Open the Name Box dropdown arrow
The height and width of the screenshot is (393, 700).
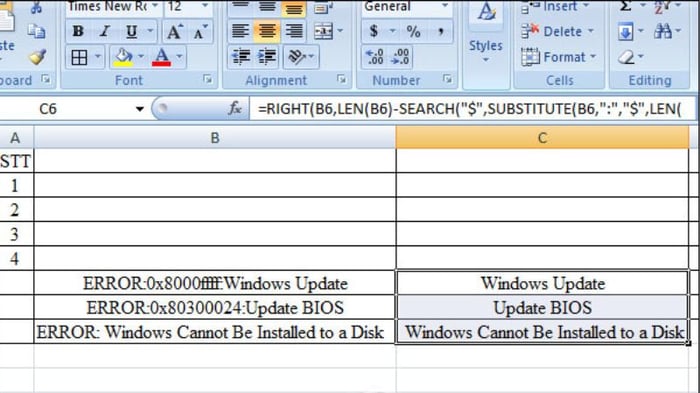[140, 109]
